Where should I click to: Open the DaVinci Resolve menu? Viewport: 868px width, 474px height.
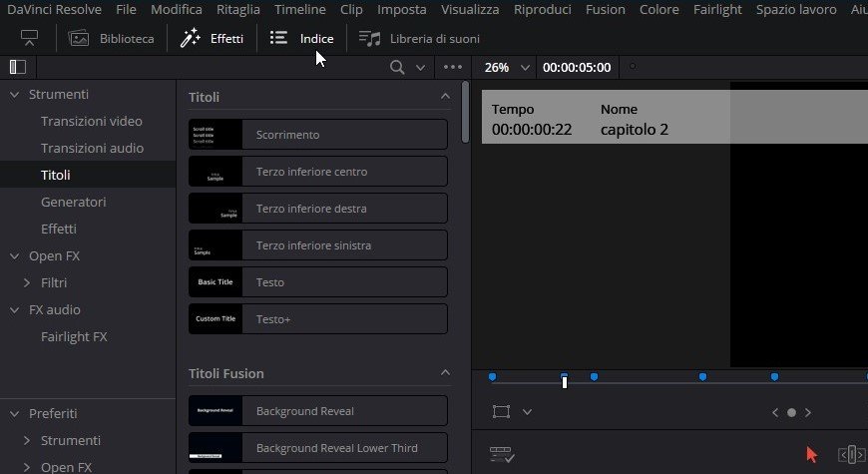(x=54, y=9)
